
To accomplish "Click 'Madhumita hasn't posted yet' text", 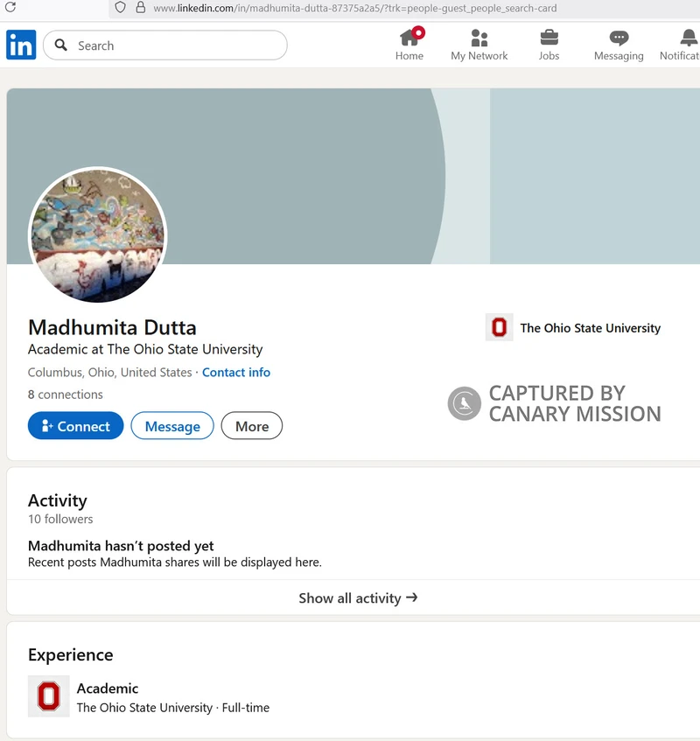I will [x=121, y=546].
